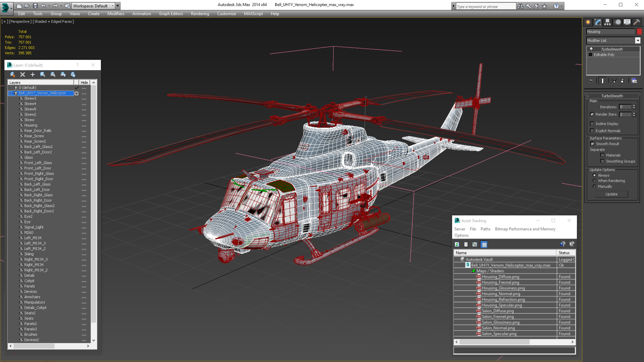Open Undo history dropdown arrow
Viewport: 644px width, 362px height.
49,6
